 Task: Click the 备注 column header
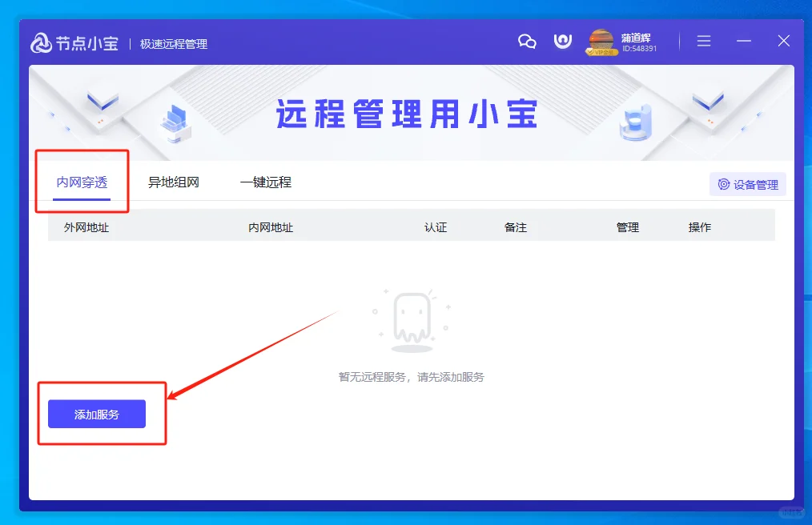(x=516, y=227)
